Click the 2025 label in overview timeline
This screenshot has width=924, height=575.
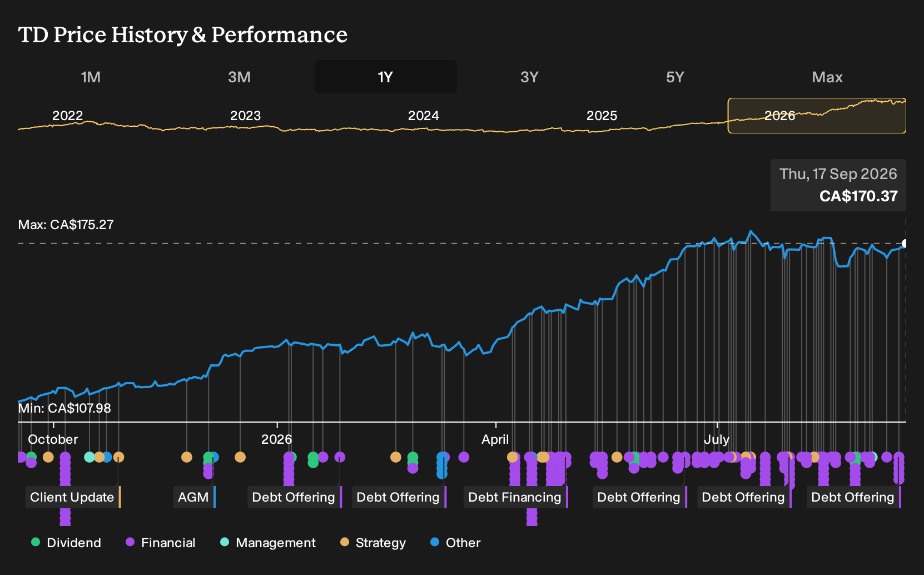(x=602, y=116)
